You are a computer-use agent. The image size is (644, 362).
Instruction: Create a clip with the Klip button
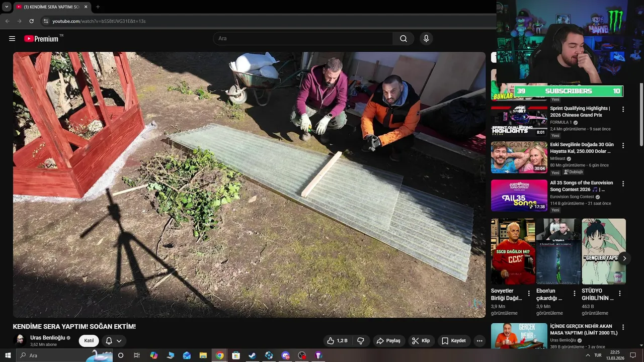tap(421, 341)
